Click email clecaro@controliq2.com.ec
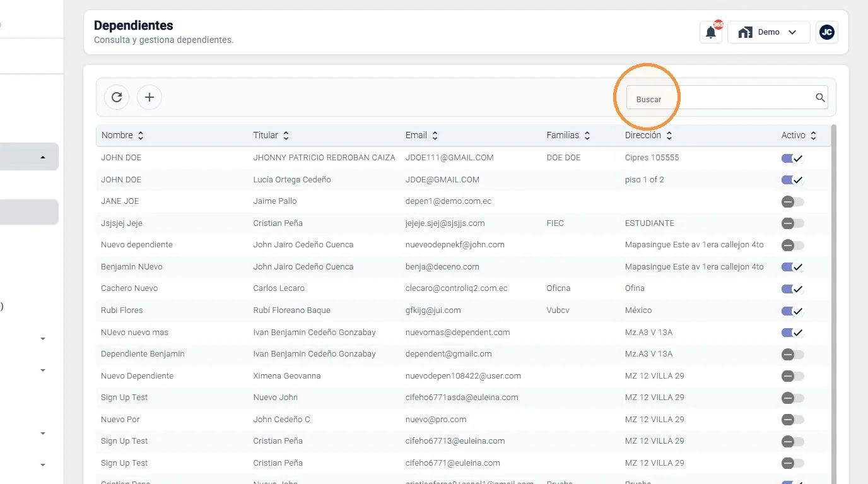 tap(457, 288)
